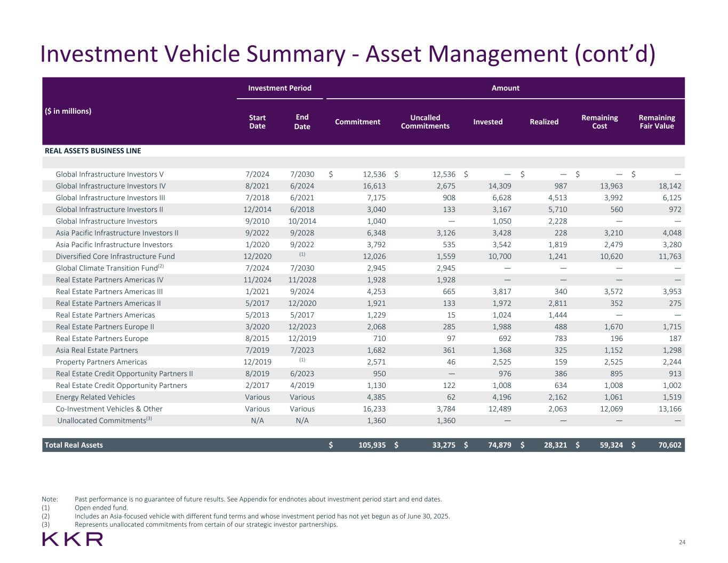Select the Diversified Core Infrastructure Fund row label
Screen dimensions: 728x563
pyautogui.click(x=115, y=257)
